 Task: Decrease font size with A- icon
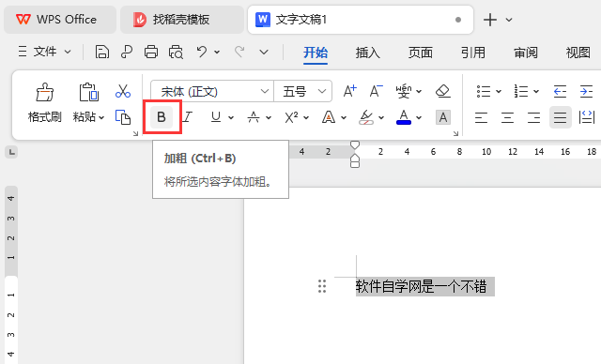pyautogui.click(x=376, y=92)
